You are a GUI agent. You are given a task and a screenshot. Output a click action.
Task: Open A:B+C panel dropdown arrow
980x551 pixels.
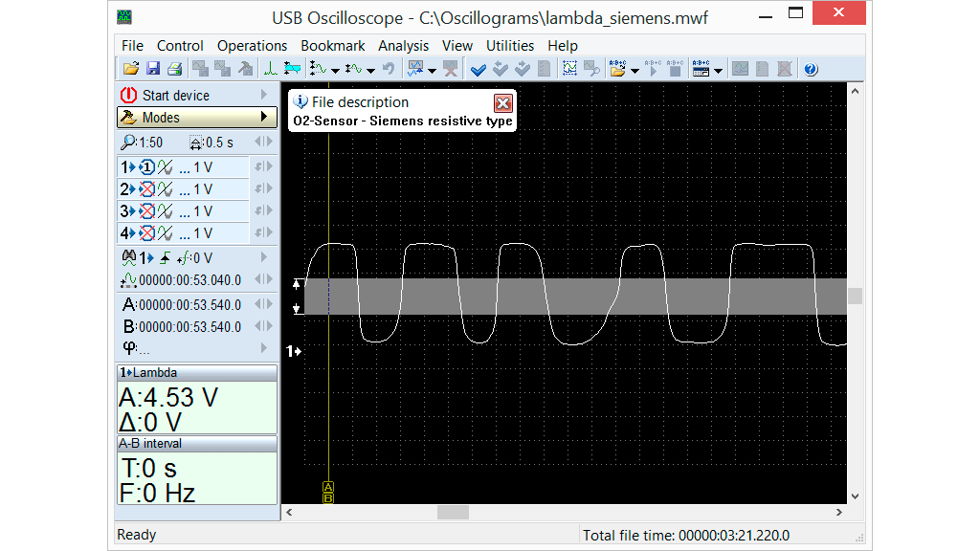tap(718, 71)
